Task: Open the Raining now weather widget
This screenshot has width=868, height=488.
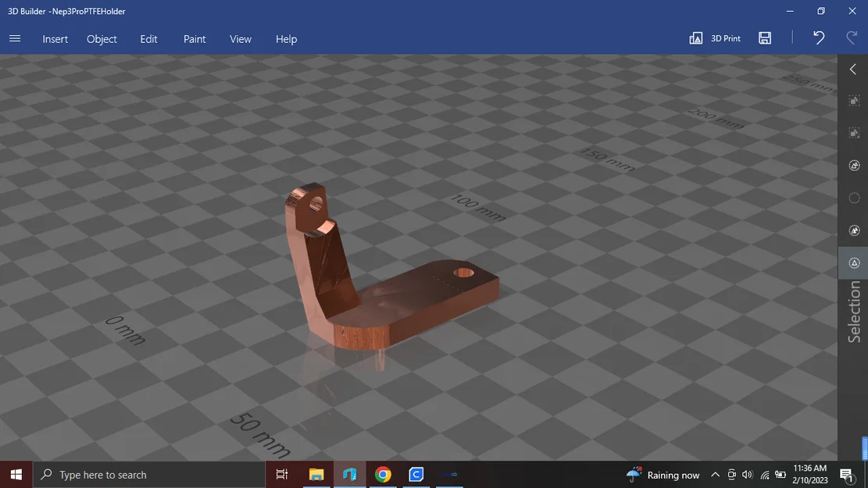Action: pyautogui.click(x=663, y=475)
